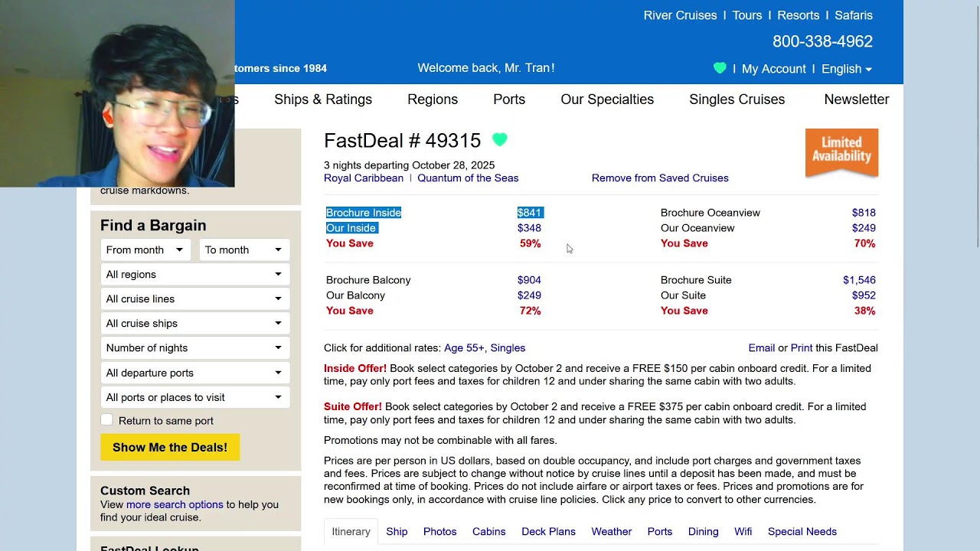Click the Brochure Oceanview price $818
The width and height of the screenshot is (980, 551).
(864, 213)
